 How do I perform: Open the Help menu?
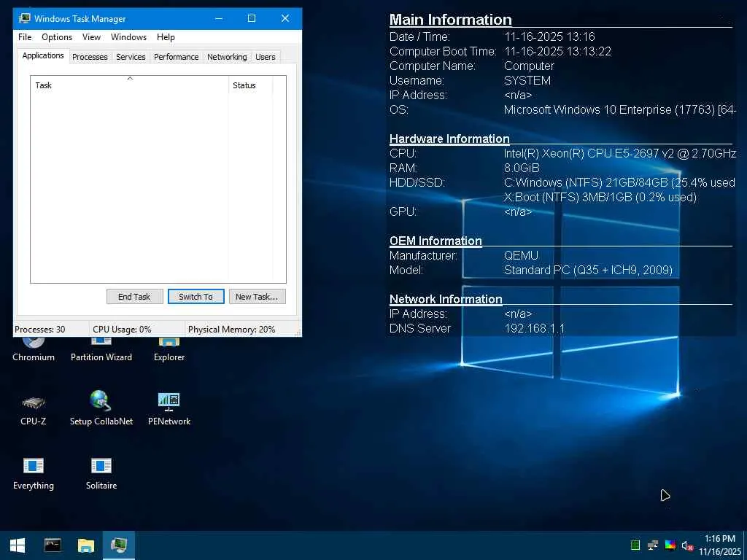[x=166, y=37]
